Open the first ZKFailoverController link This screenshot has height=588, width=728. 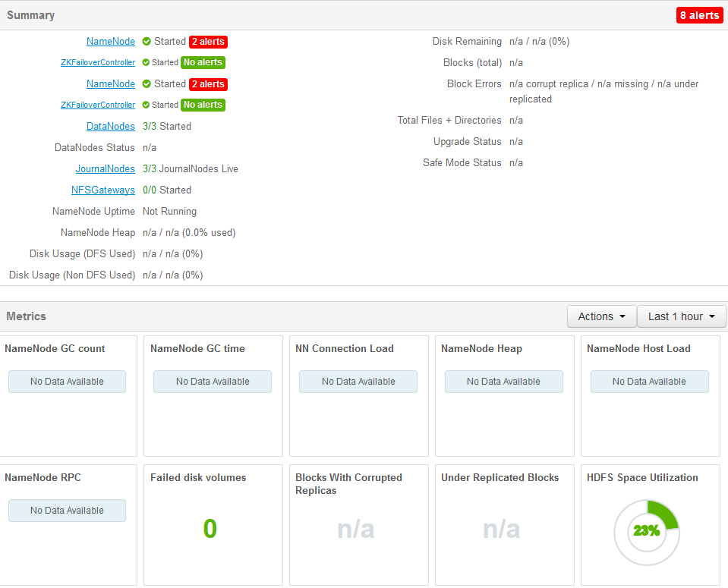point(98,62)
